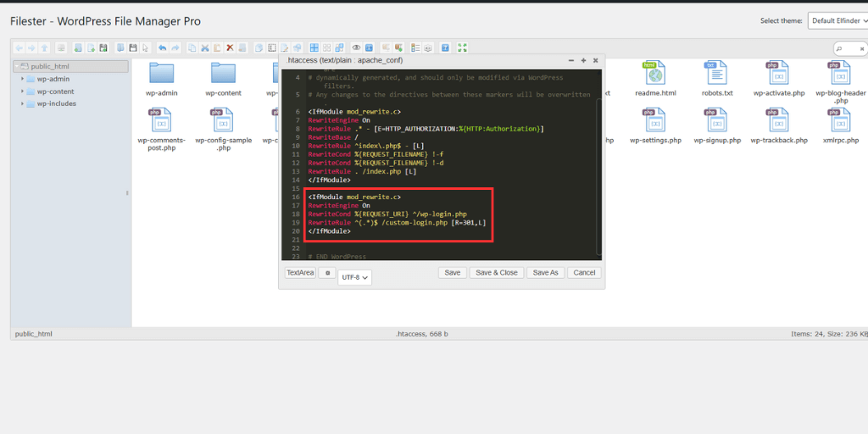Click the sort toolbar icon
Screen dimensions: 868x434
(428, 47)
